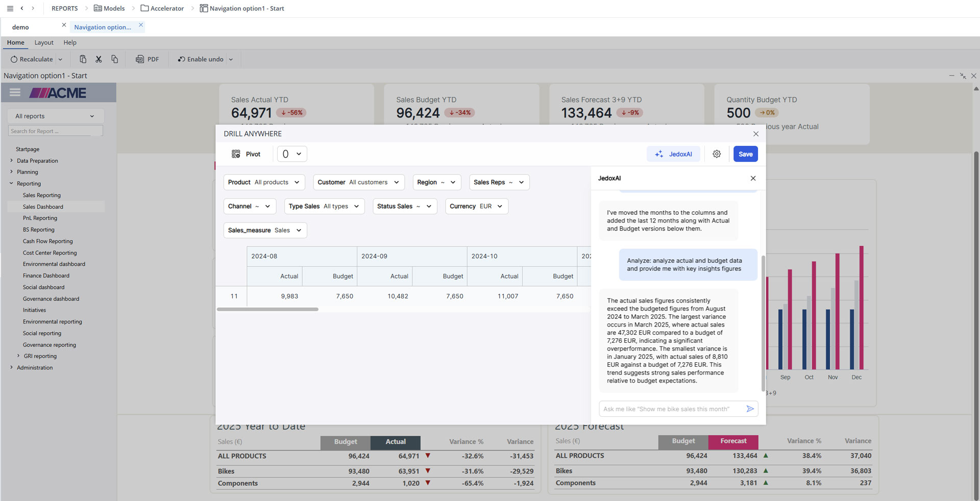This screenshot has width=980, height=501.
Task: Open drill settings gear icon
Action: point(717,154)
